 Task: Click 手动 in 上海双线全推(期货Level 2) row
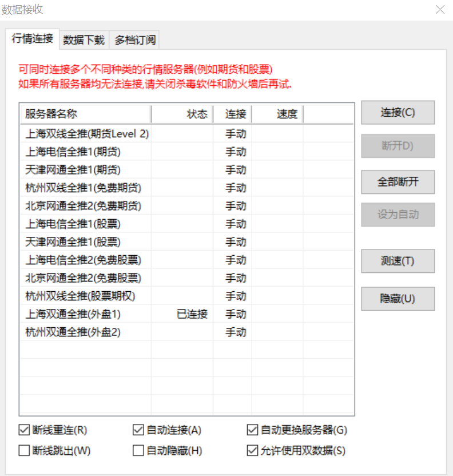pos(236,134)
